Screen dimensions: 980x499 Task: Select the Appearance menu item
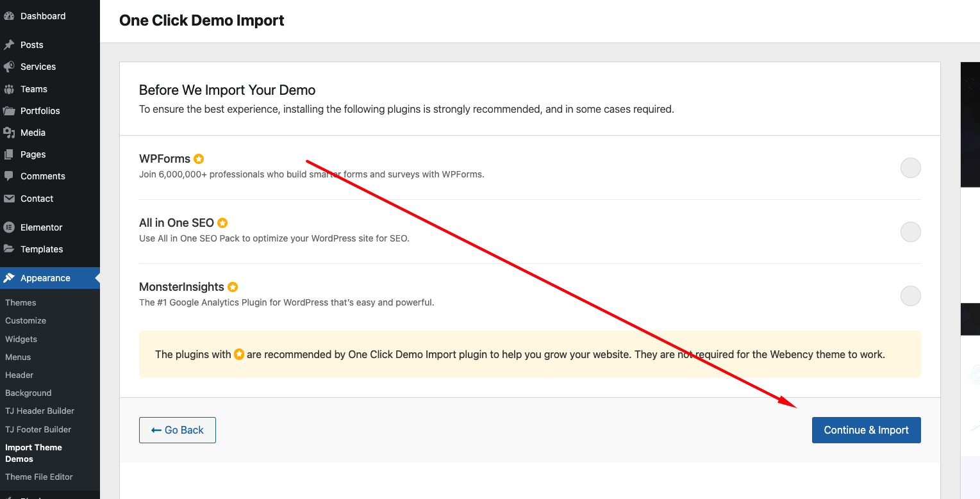[50, 278]
